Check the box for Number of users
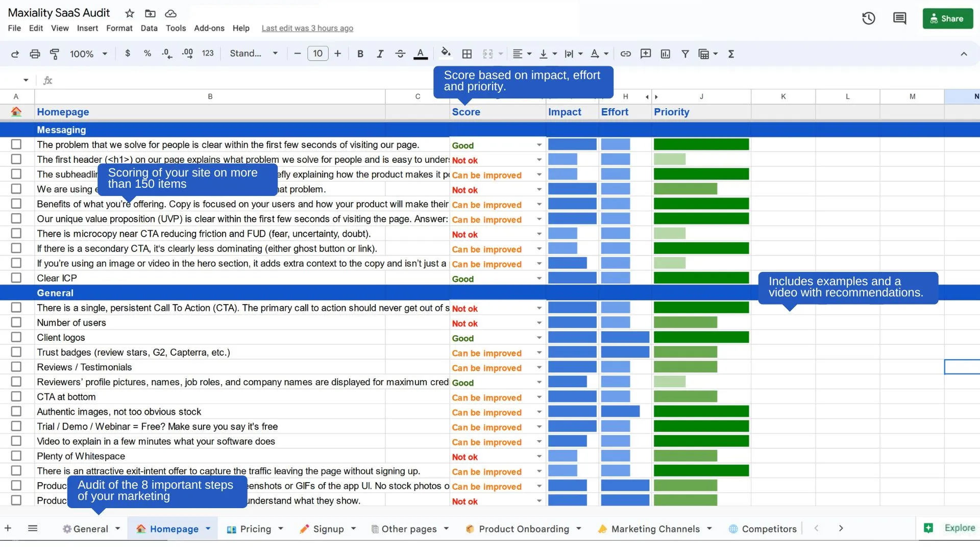980x551 pixels. [x=16, y=322]
